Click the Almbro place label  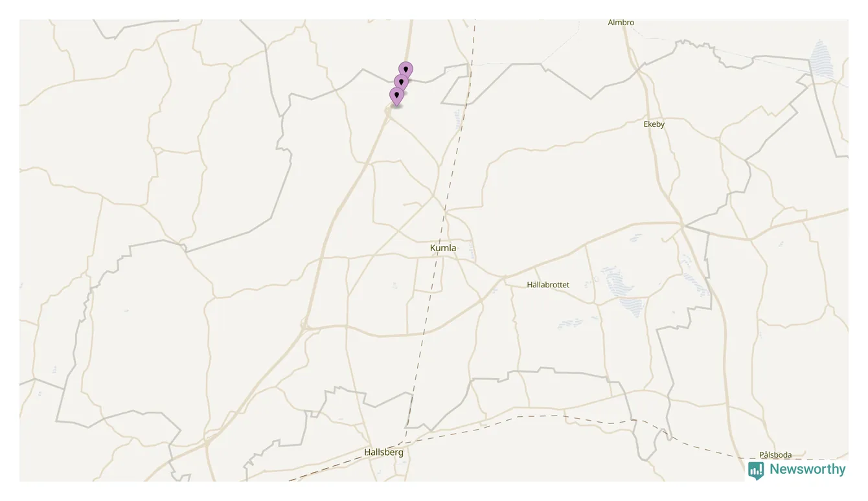point(621,23)
